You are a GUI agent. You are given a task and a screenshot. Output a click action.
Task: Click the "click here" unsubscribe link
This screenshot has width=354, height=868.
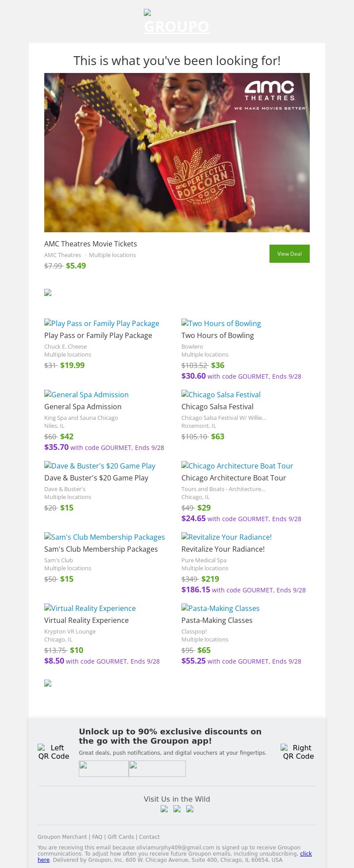tap(306, 853)
